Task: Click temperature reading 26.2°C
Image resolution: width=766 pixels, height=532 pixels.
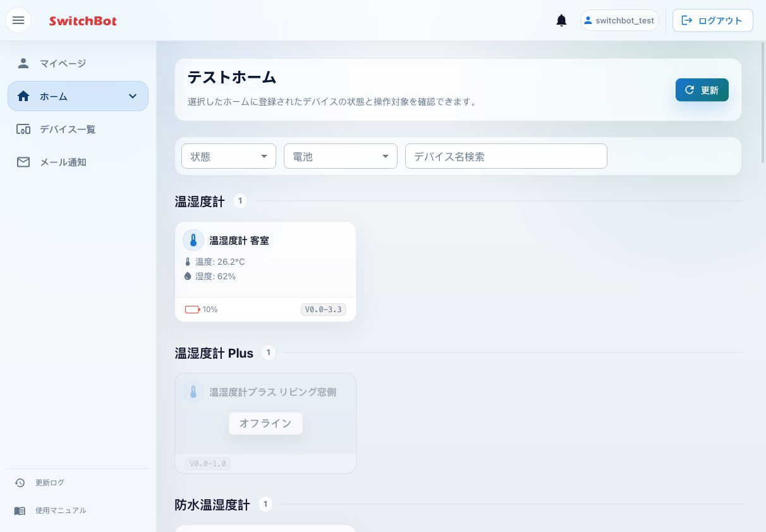Action: pos(220,262)
